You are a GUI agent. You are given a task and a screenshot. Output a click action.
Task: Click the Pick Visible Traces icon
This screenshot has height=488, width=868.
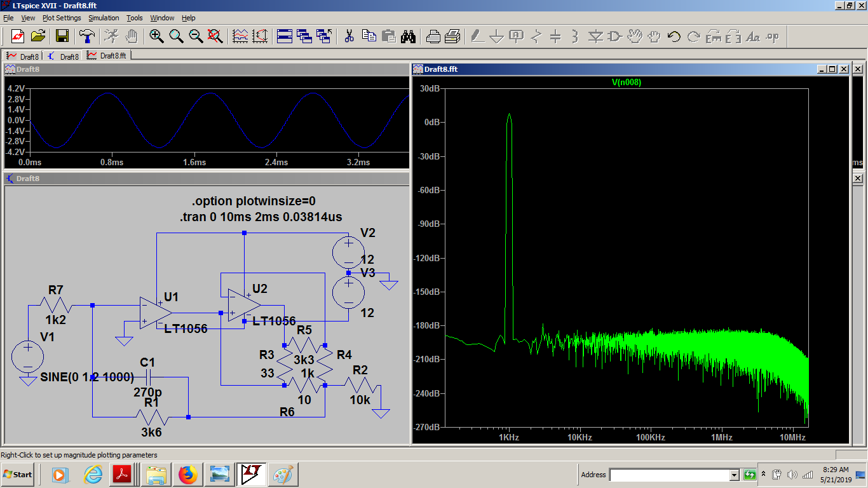pos(260,36)
